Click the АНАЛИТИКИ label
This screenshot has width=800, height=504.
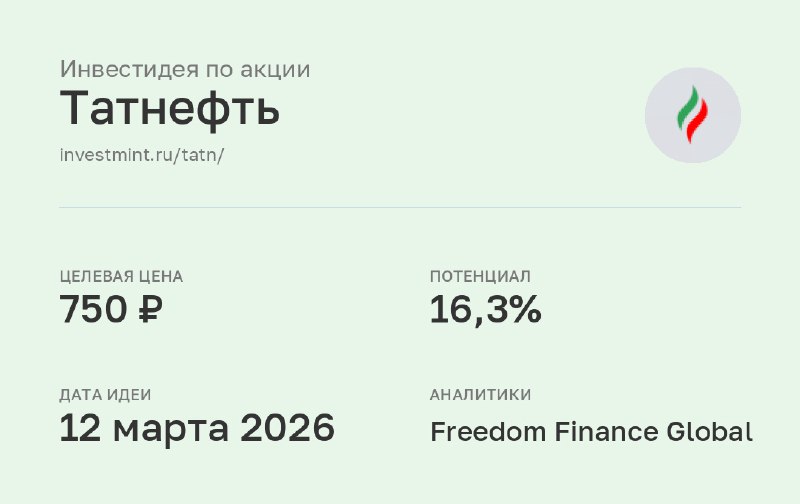tap(480, 394)
